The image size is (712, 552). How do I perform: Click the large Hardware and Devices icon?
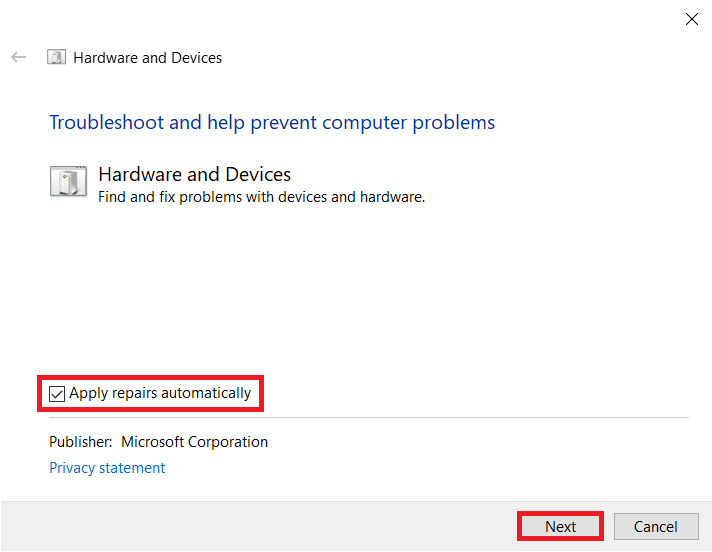[67, 181]
